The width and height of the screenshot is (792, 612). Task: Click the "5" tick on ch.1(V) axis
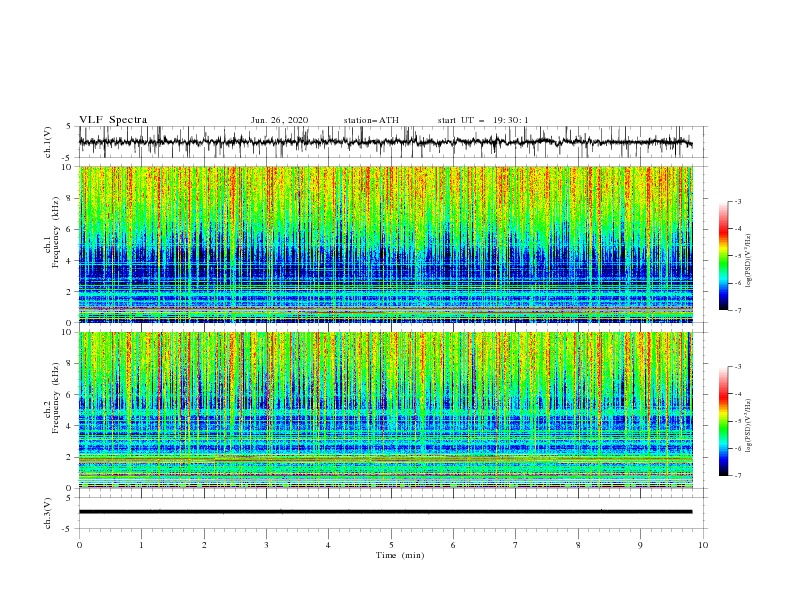point(69,127)
